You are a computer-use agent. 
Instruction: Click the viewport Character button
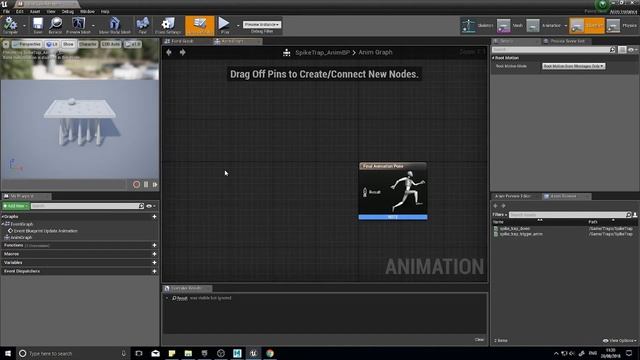pos(88,44)
